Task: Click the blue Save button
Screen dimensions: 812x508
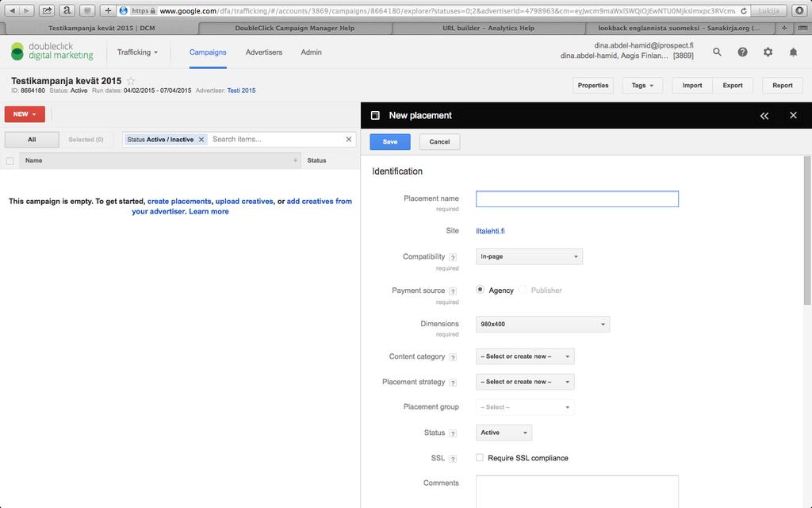Action: (x=390, y=142)
